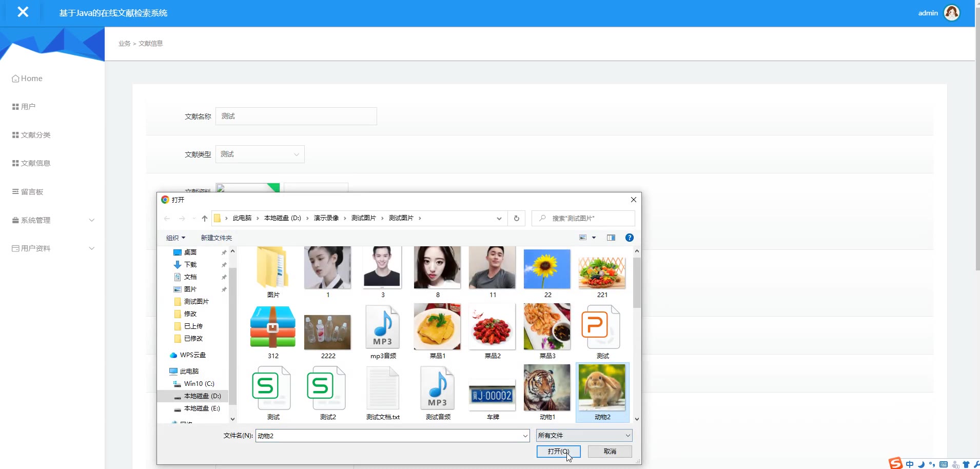Open the 文献类型 dropdown
This screenshot has height=469, width=980.
(x=260, y=154)
